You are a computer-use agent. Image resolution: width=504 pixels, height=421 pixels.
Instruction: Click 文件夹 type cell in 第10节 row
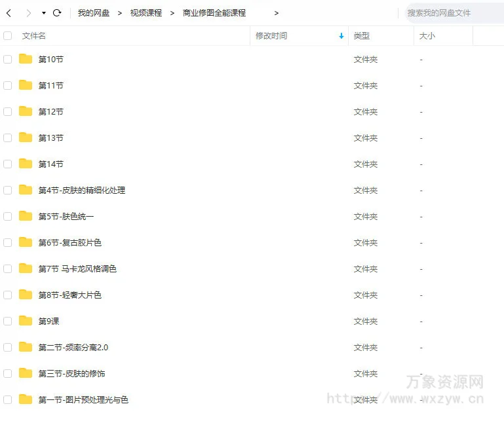tap(366, 60)
